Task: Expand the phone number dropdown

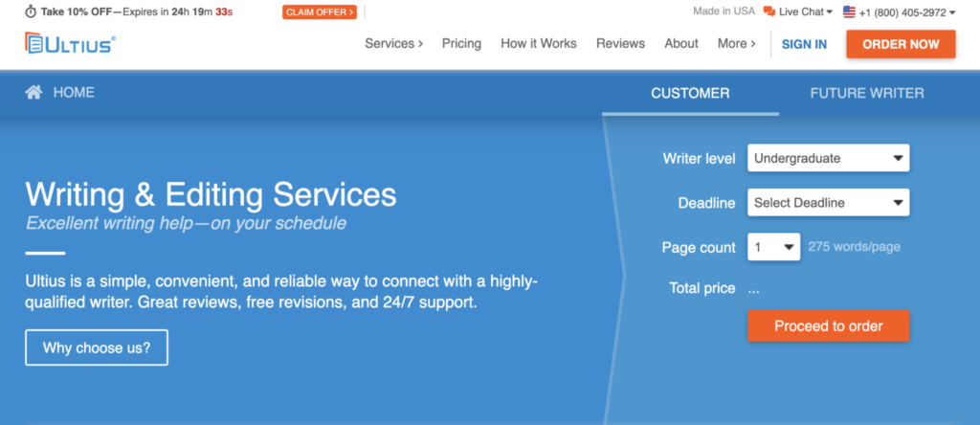Action: coord(907,11)
